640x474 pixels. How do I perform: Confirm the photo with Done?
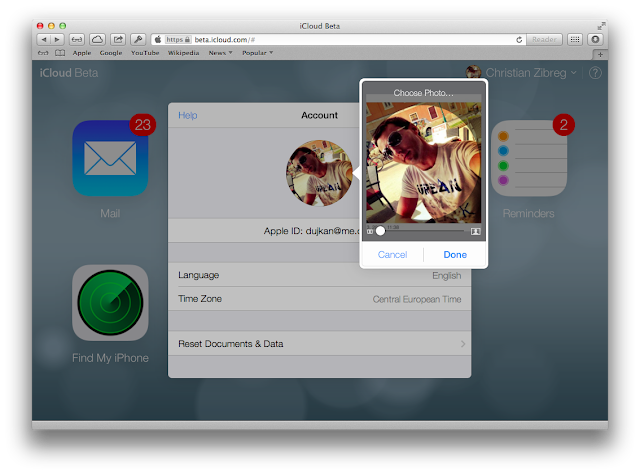(x=455, y=255)
